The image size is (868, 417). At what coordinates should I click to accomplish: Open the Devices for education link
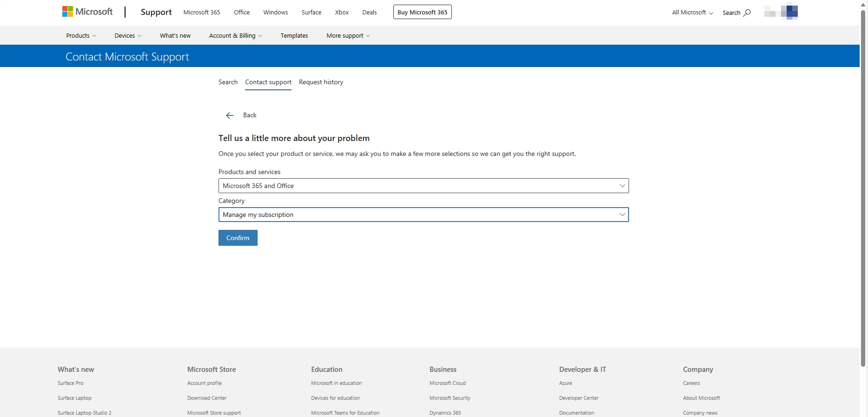[x=336, y=398]
